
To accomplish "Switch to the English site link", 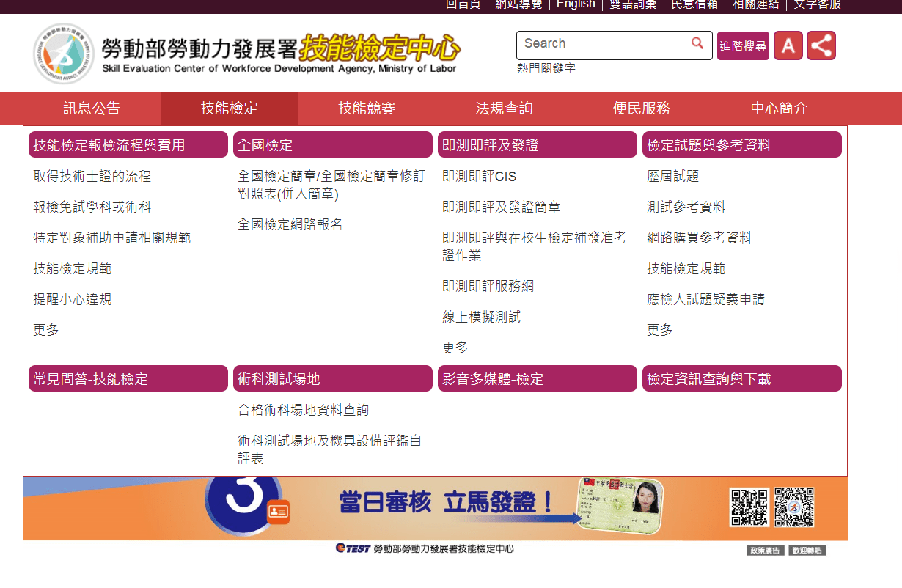I will [576, 4].
